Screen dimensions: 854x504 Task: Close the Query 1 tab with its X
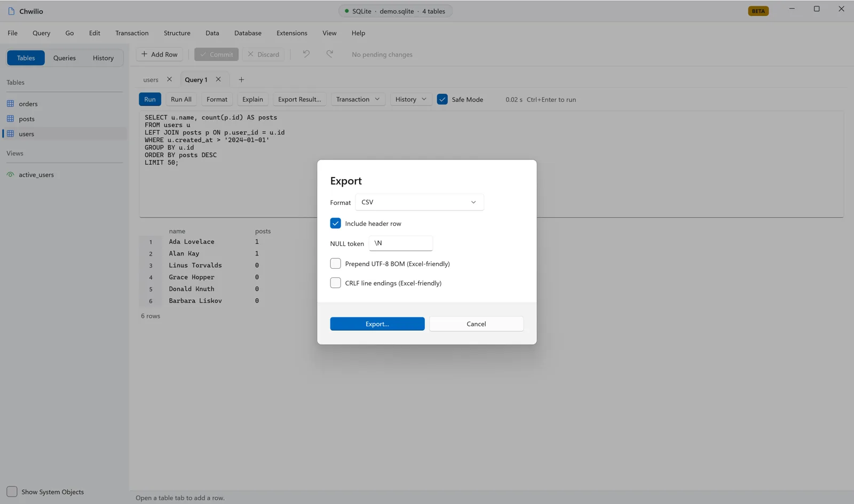pyautogui.click(x=218, y=79)
